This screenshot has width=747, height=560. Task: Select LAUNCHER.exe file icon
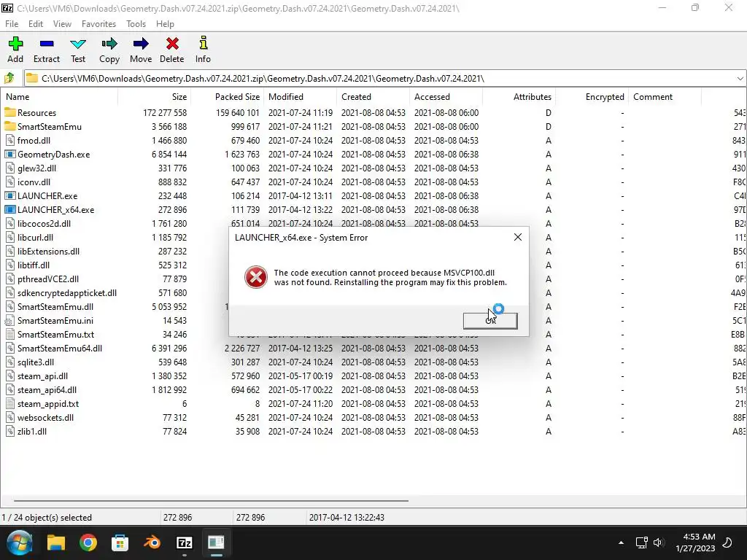coord(10,195)
